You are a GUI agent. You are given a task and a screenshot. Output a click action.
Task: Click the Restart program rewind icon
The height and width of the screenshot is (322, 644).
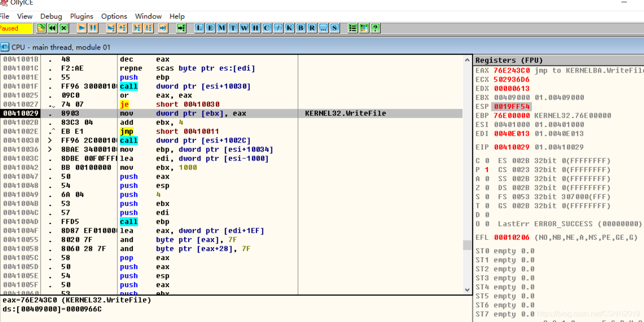pos(52,28)
